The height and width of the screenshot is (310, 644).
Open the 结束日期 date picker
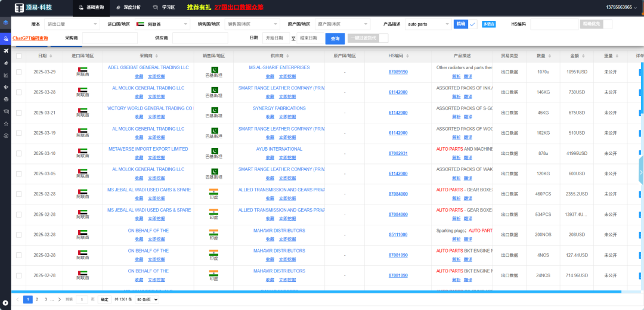click(309, 38)
